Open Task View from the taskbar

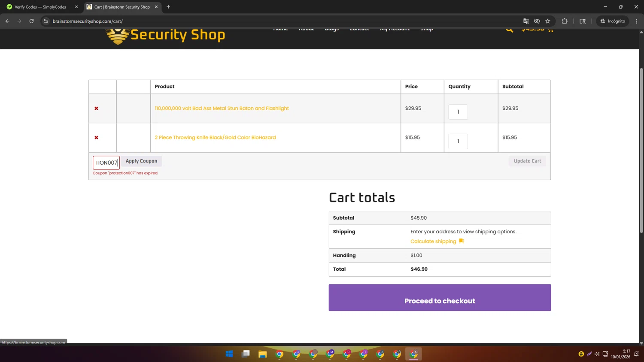(x=246, y=354)
